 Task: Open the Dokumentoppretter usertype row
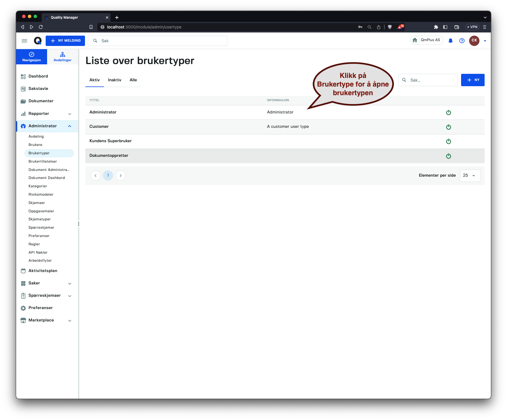[285, 156]
